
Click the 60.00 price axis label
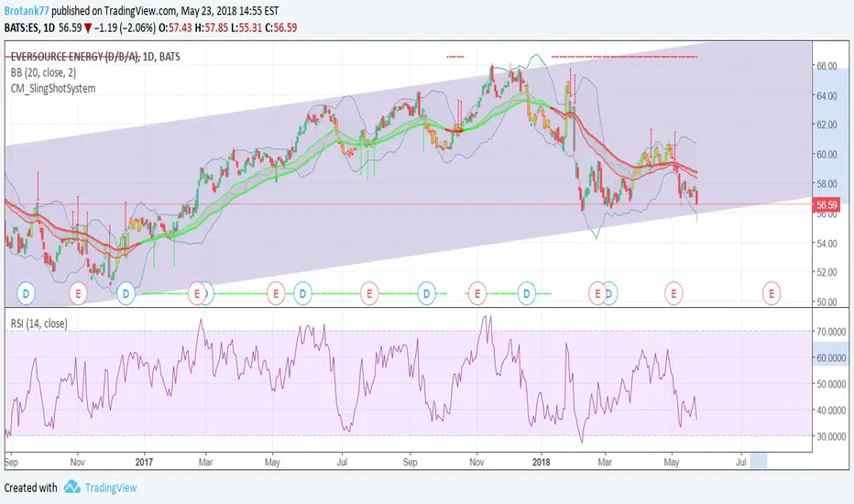pos(827,154)
